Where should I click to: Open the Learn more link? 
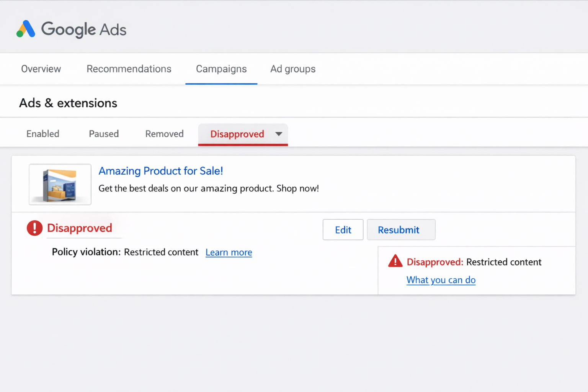229,252
